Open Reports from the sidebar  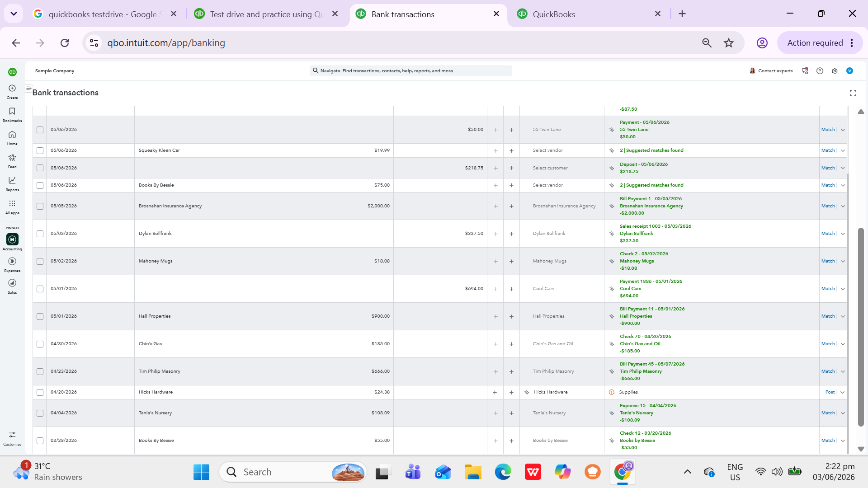[12, 183]
